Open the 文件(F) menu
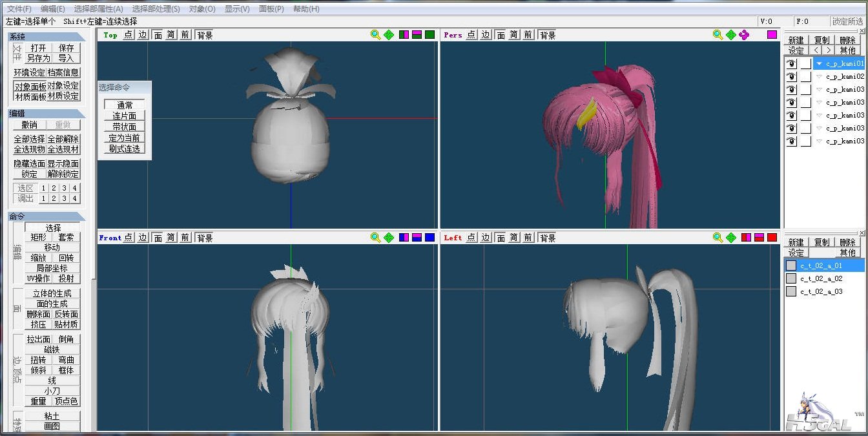Viewport: 868px width, 436px height. click(19, 9)
